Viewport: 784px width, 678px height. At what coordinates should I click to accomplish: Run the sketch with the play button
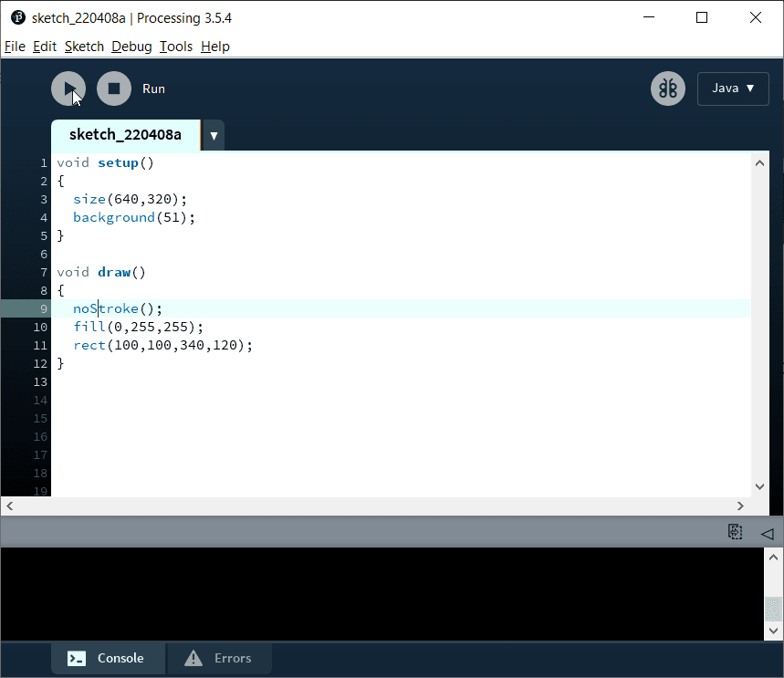68,89
